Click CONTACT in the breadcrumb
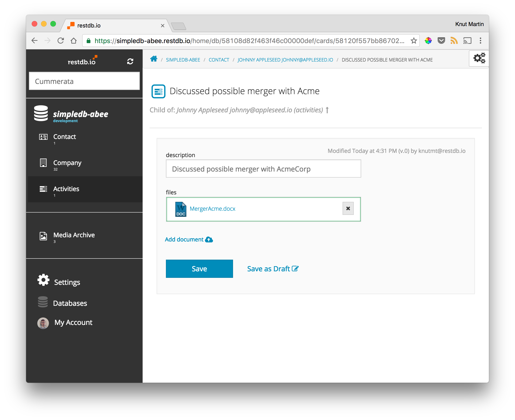This screenshot has height=420, width=515. pyautogui.click(x=219, y=60)
